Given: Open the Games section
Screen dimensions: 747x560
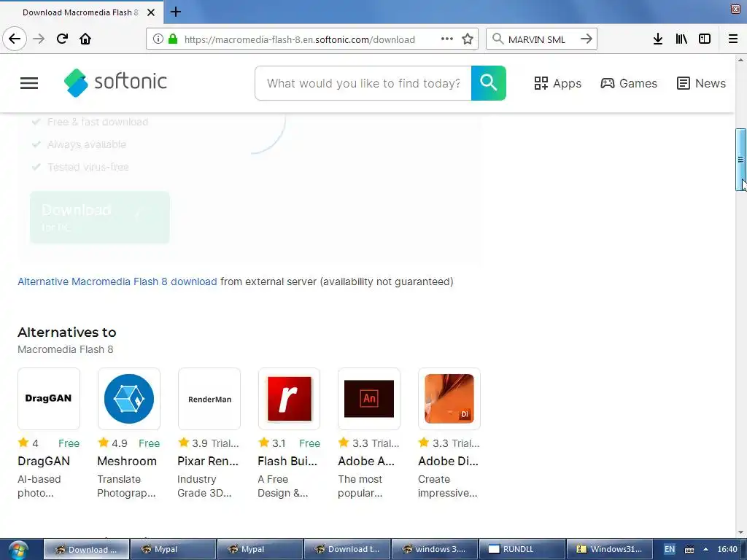Looking at the screenshot, I should click(628, 83).
